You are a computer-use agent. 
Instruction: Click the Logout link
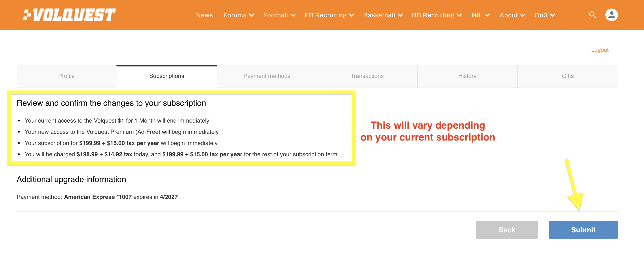point(600,50)
